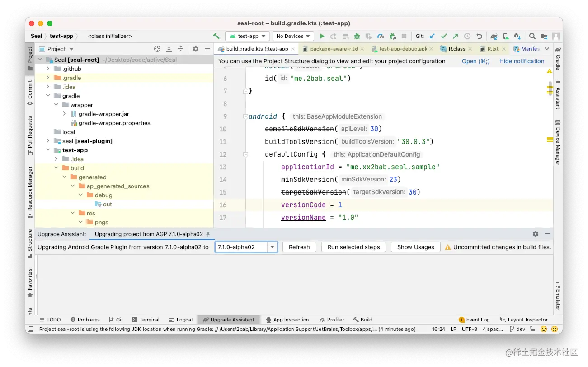Collapse the ap_generated_sources folder
This screenshot has height=367, width=588.
[72, 186]
